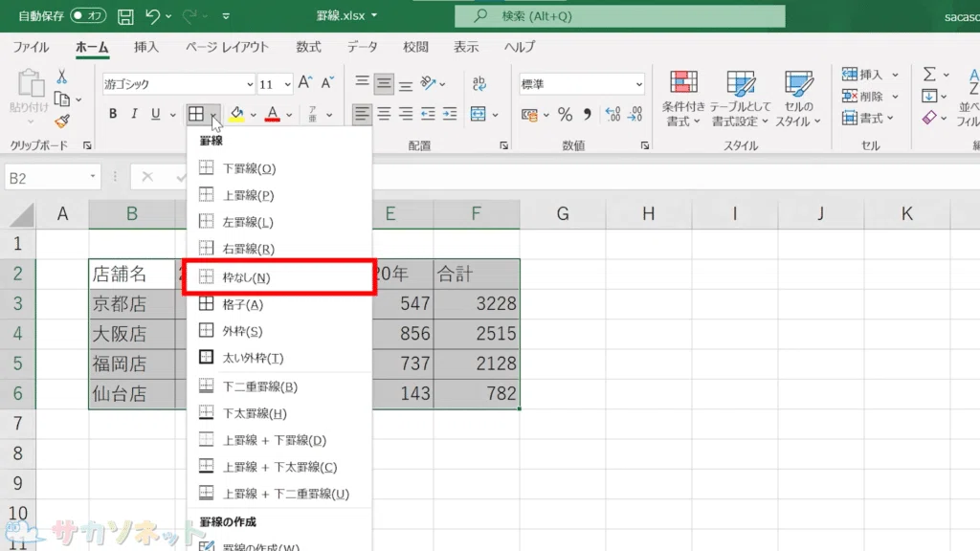Click the Undo arrow icon
This screenshot has height=551, width=980.
(x=152, y=16)
